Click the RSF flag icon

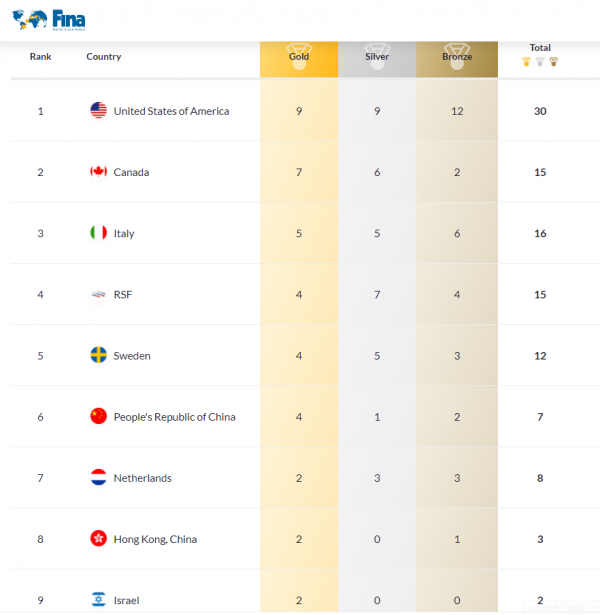click(98, 294)
